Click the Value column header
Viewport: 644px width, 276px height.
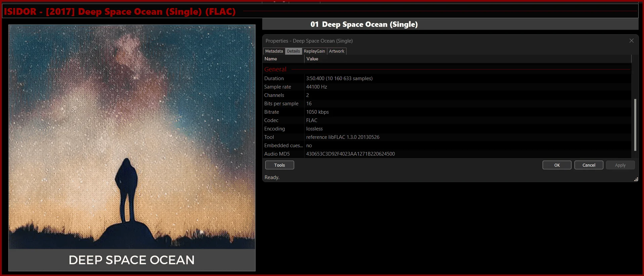pos(468,59)
